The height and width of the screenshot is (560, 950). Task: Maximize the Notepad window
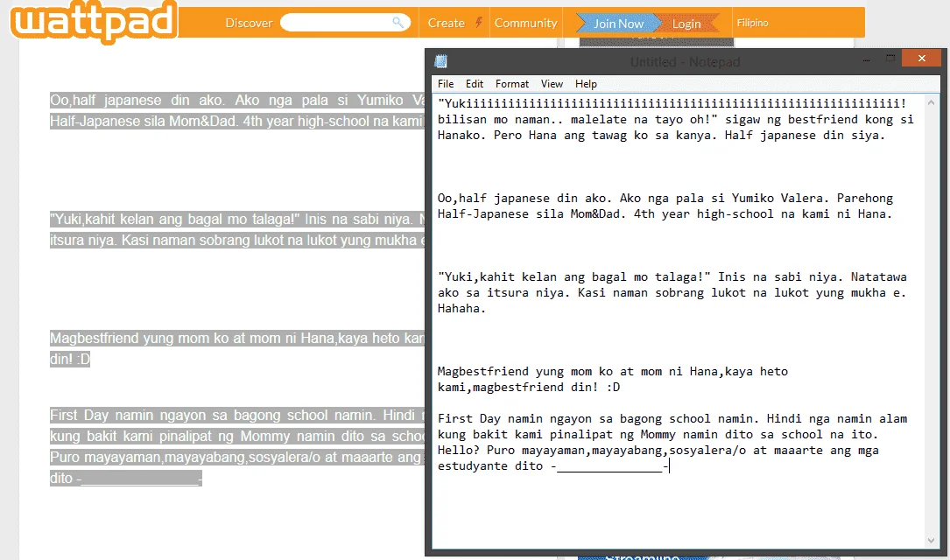tap(890, 58)
